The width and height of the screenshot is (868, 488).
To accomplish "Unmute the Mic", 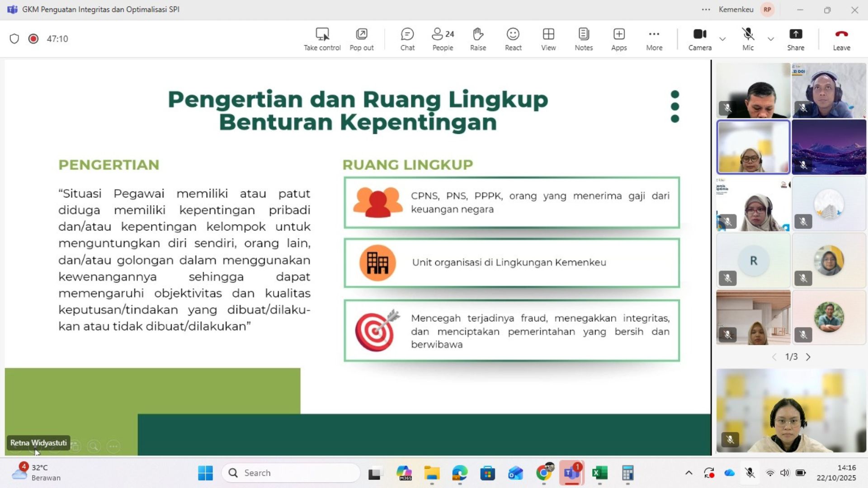I will click(x=748, y=39).
